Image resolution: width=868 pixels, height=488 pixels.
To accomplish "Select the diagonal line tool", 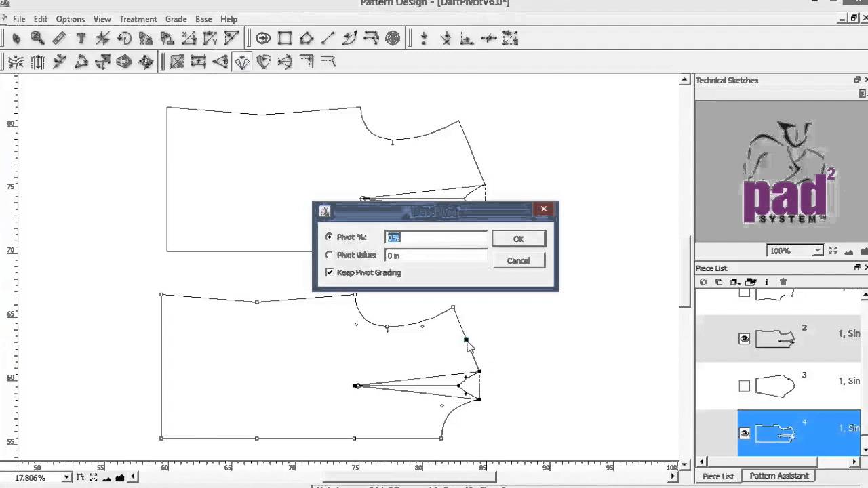I will tap(328, 39).
